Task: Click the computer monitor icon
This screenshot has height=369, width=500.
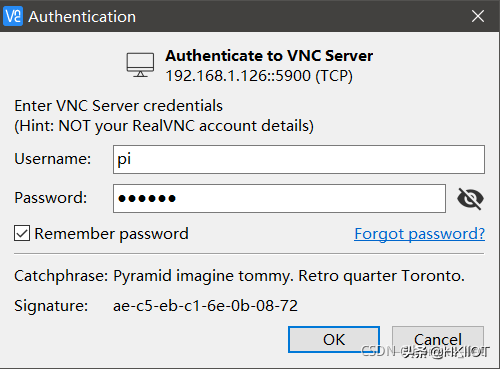Action: tap(140, 65)
